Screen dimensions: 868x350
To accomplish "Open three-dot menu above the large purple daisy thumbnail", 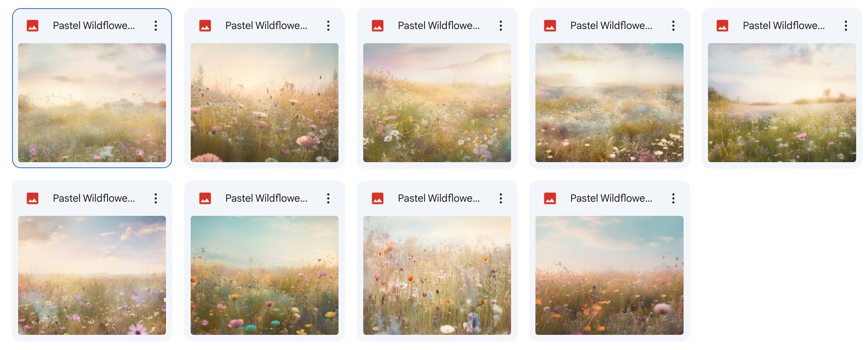I will click(156, 198).
